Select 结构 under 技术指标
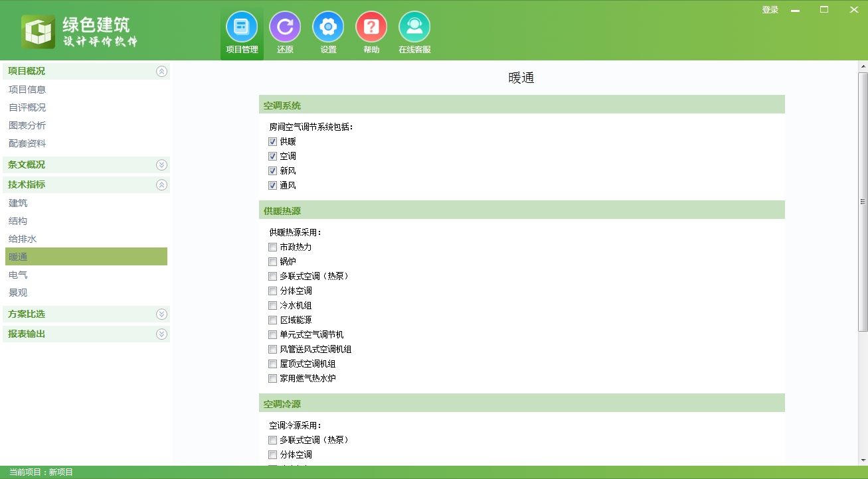Screen dimensions: 868x479 (18, 221)
